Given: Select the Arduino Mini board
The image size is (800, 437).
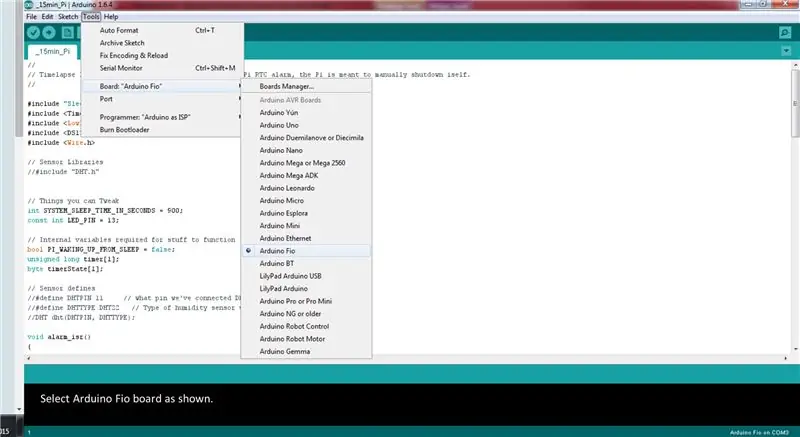Looking at the screenshot, I should (306, 225).
